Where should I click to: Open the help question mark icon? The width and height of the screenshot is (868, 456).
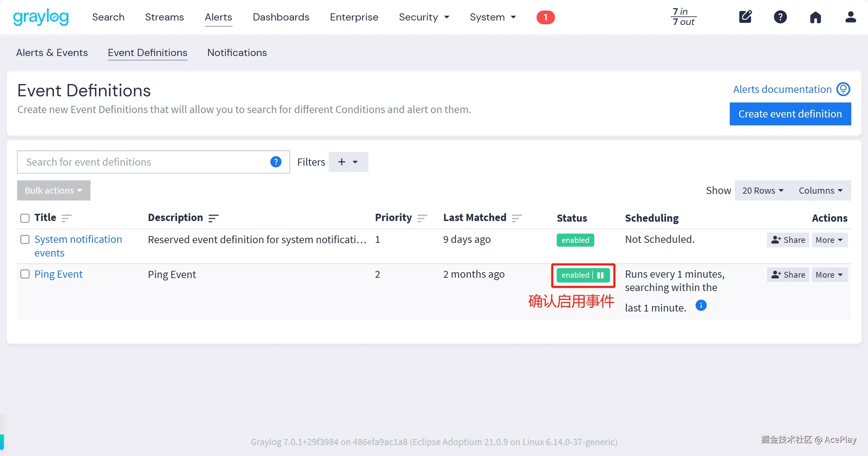point(780,17)
